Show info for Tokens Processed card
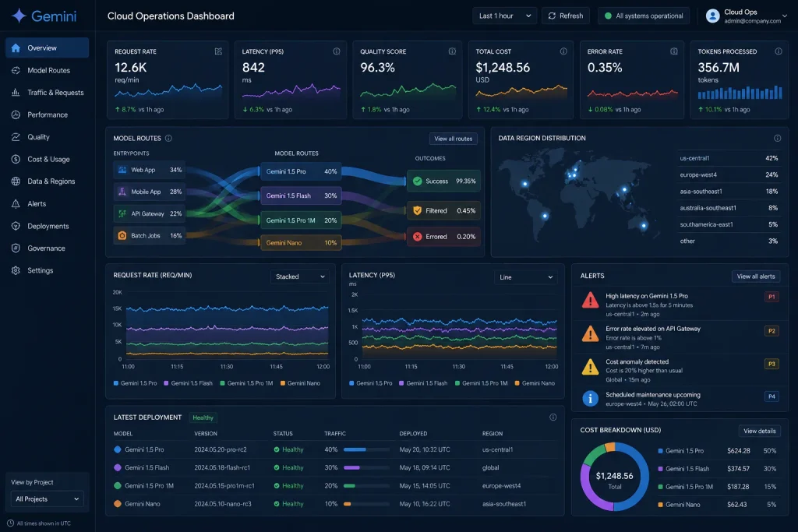Image resolution: width=798 pixels, height=532 pixels. click(x=779, y=51)
